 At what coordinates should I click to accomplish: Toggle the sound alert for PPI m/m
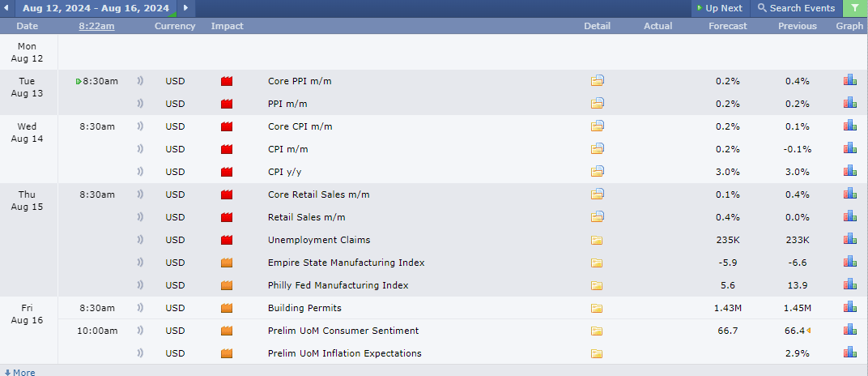140,104
